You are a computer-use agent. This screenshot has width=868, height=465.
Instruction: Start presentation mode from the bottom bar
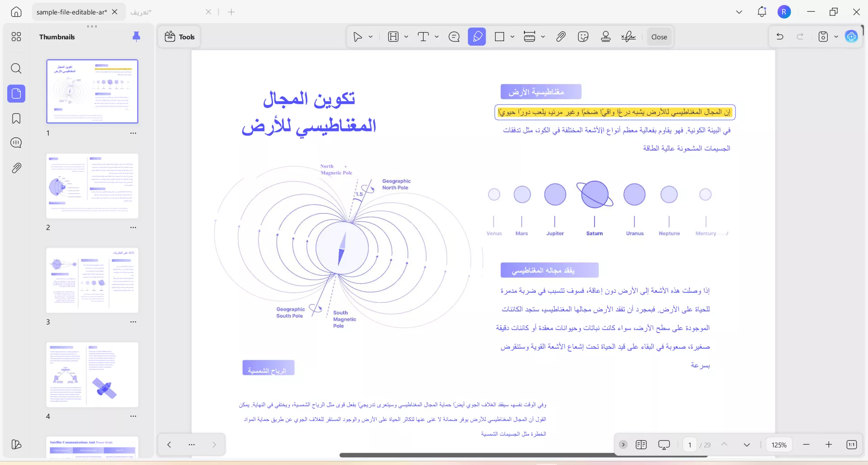click(664, 445)
